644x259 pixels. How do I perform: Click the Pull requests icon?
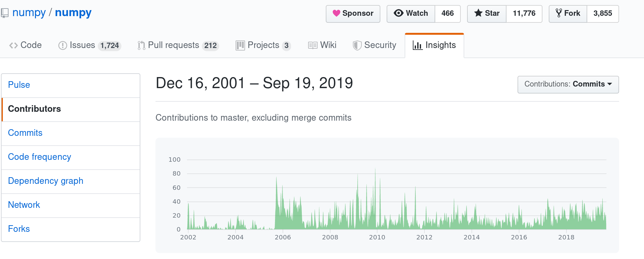[141, 45]
